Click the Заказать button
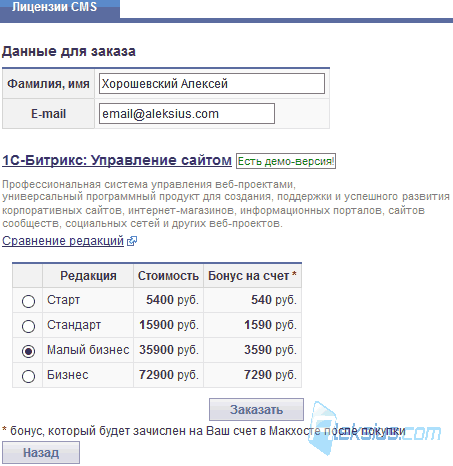This screenshot has width=453, height=466. point(256,409)
